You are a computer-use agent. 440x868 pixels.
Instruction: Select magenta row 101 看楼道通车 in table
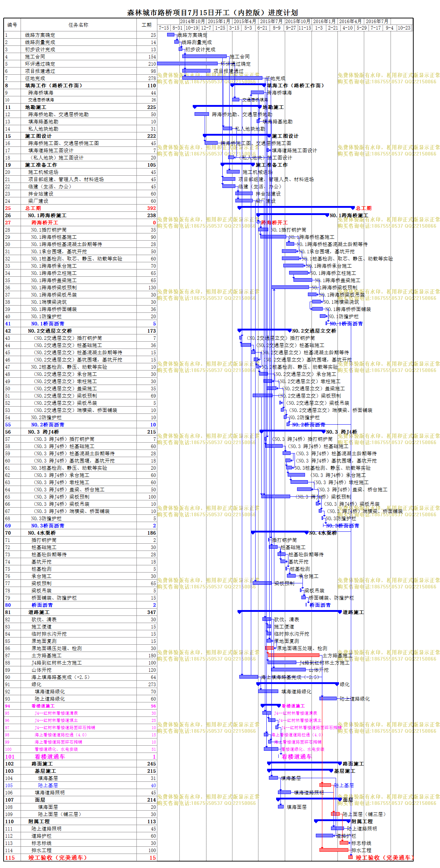80,757
